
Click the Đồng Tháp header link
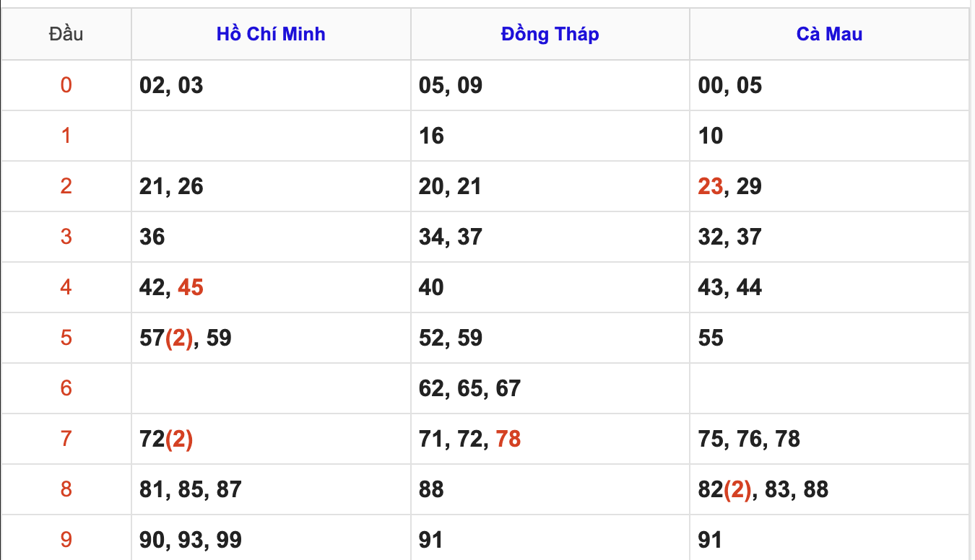(550, 34)
